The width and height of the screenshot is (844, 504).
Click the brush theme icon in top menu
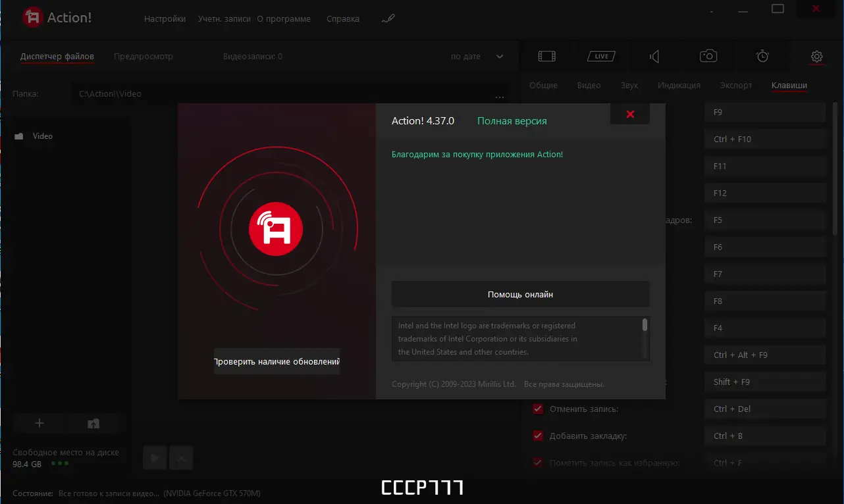tap(388, 19)
